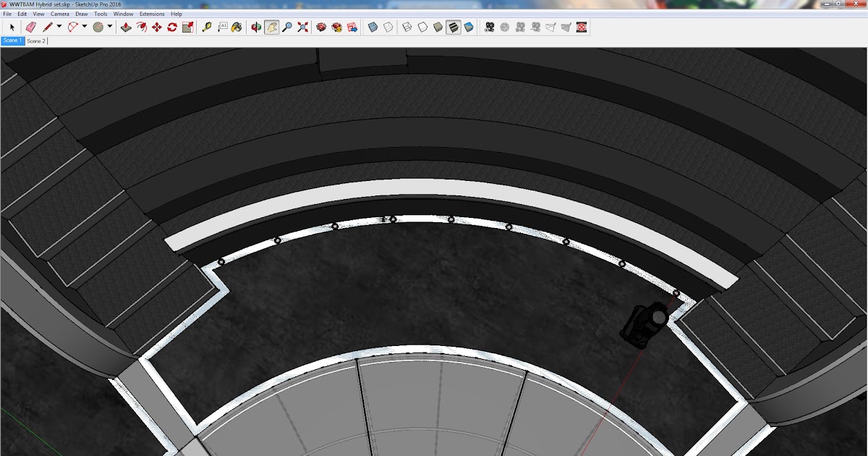The image size is (868, 456).
Task: Open the View menu
Action: pyautogui.click(x=38, y=14)
